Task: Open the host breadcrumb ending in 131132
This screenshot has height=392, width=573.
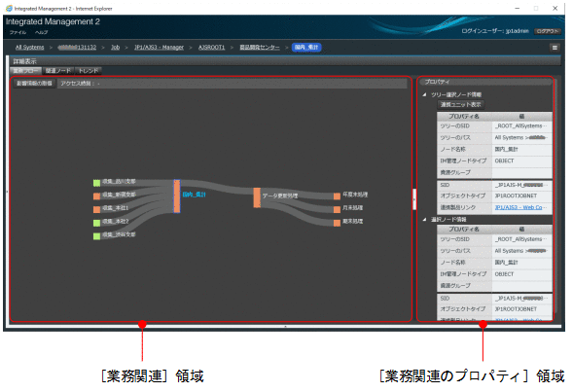Action: (77, 47)
